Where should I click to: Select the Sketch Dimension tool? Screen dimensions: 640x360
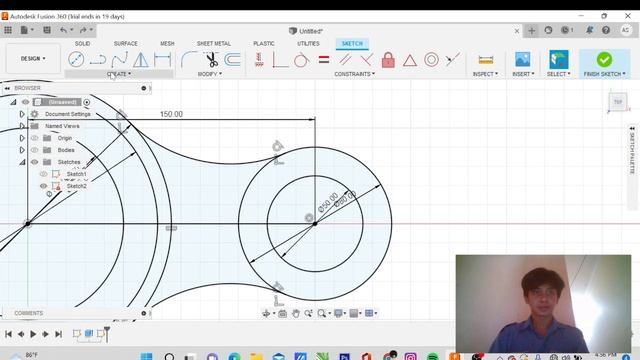pyautogui.click(x=162, y=60)
